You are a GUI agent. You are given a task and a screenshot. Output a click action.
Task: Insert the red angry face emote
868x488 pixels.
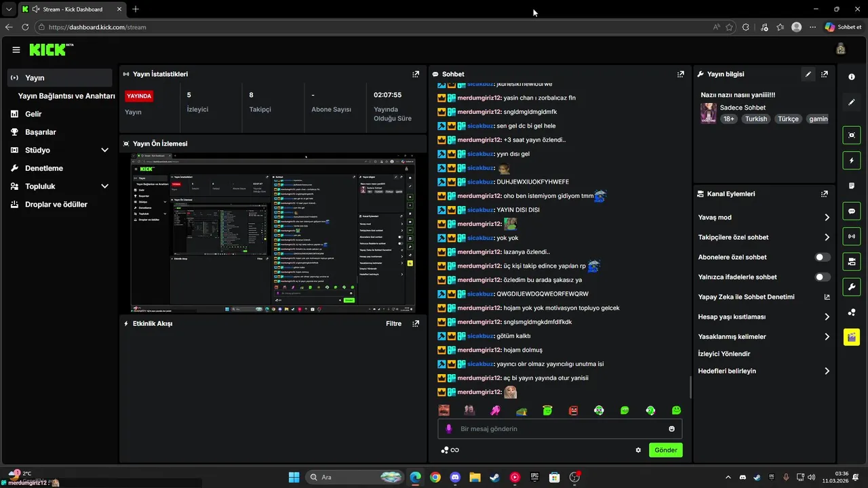point(574,411)
